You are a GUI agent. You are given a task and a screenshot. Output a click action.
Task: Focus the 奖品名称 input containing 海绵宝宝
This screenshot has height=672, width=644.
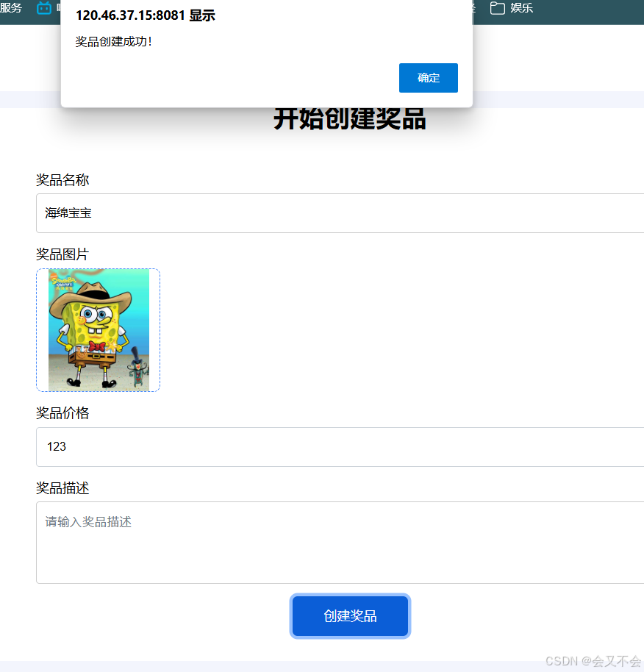[x=340, y=213]
